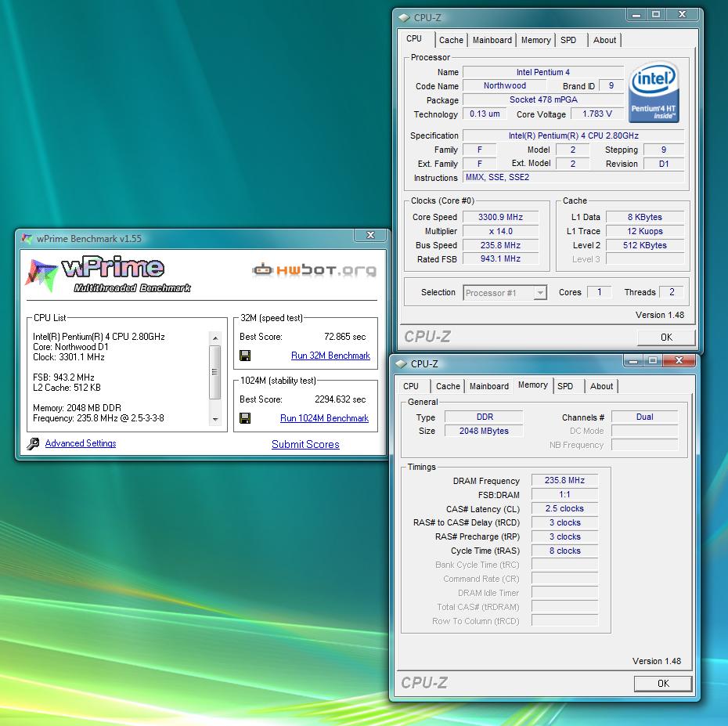
Task: Open Cache tab in top CPU-Z window
Action: click(x=451, y=40)
